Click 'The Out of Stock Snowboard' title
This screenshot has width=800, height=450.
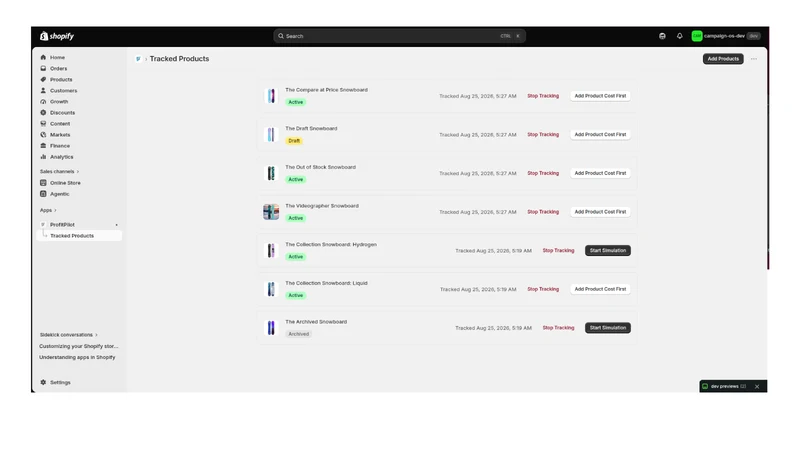pyautogui.click(x=320, y=167)
